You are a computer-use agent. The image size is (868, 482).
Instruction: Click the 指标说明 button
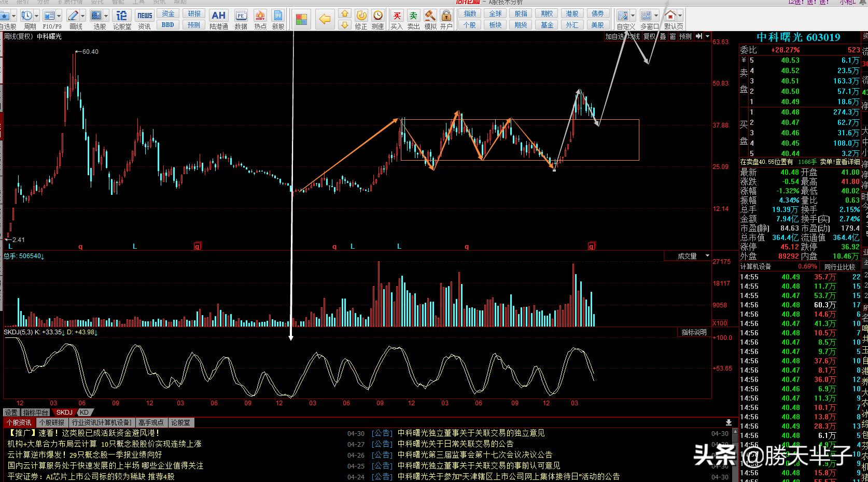point(694,332)
